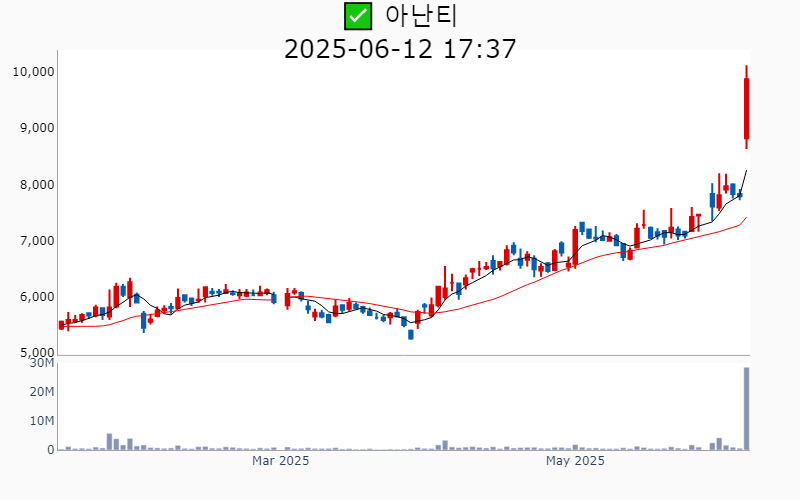Image resolution: width=800 pixels, height=500 pixels.
Task: Click the 7,000 price axis label
Action: pyautogui.click(x=37, y=241)
